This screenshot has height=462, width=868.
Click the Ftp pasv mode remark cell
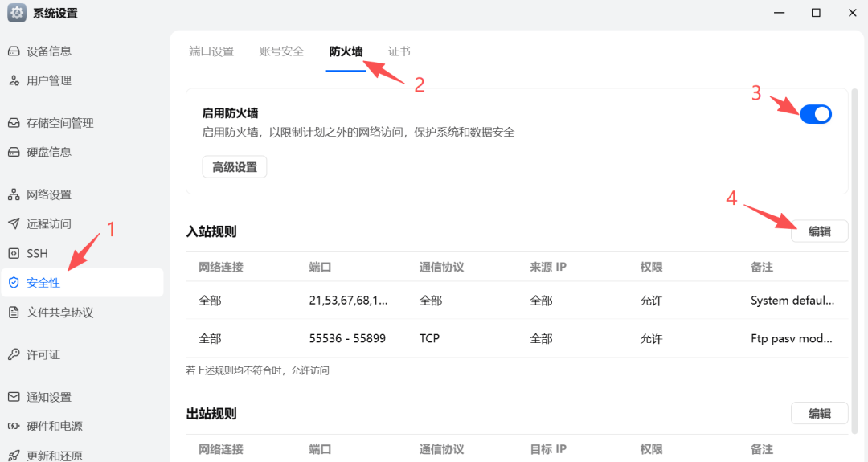click(x=791, y=338)
